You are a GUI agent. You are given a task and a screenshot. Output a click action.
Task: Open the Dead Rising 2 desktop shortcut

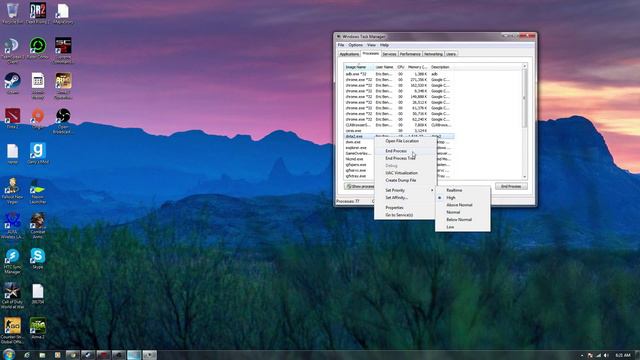38,13
